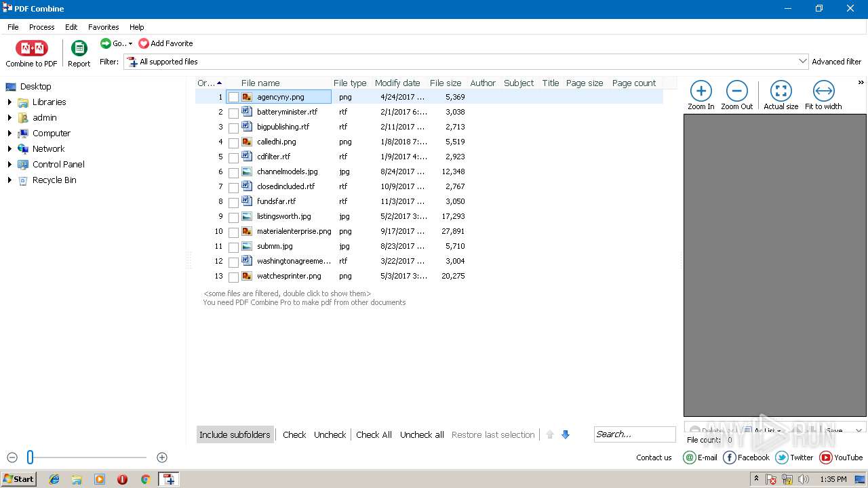Check the box for calledhi.png

(233, 142)
